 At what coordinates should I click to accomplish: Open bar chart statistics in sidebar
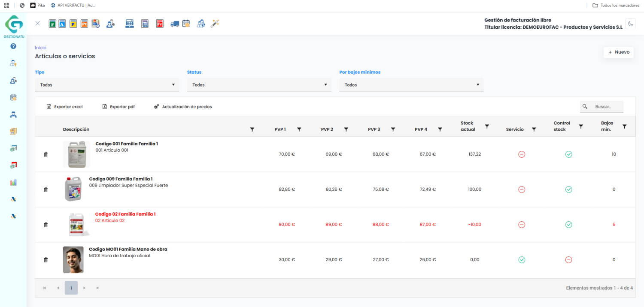tap(13, 182)
